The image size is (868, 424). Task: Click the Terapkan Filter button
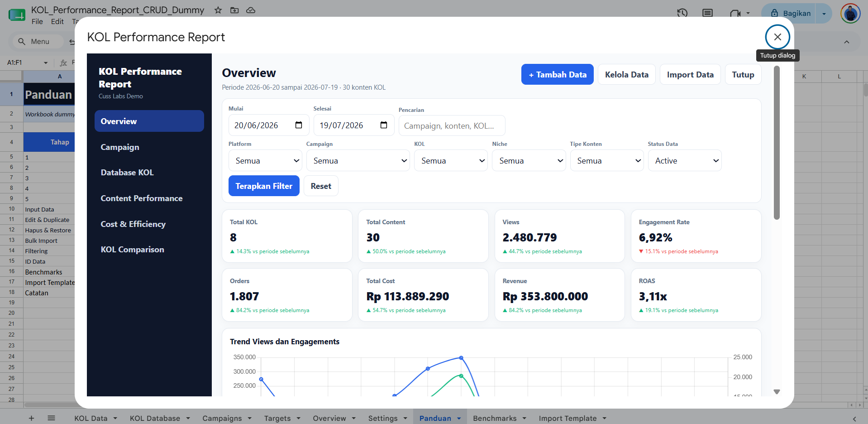pyautogui.click(x=264, y=186)
